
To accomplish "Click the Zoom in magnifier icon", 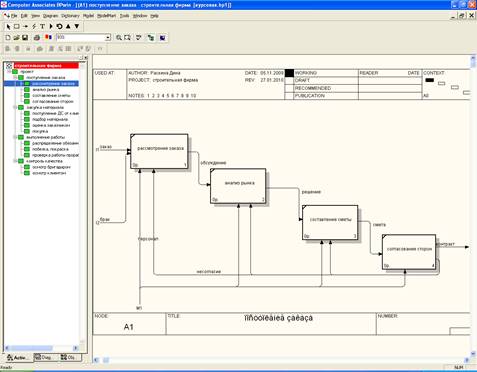I will click(x=119, y=38).
